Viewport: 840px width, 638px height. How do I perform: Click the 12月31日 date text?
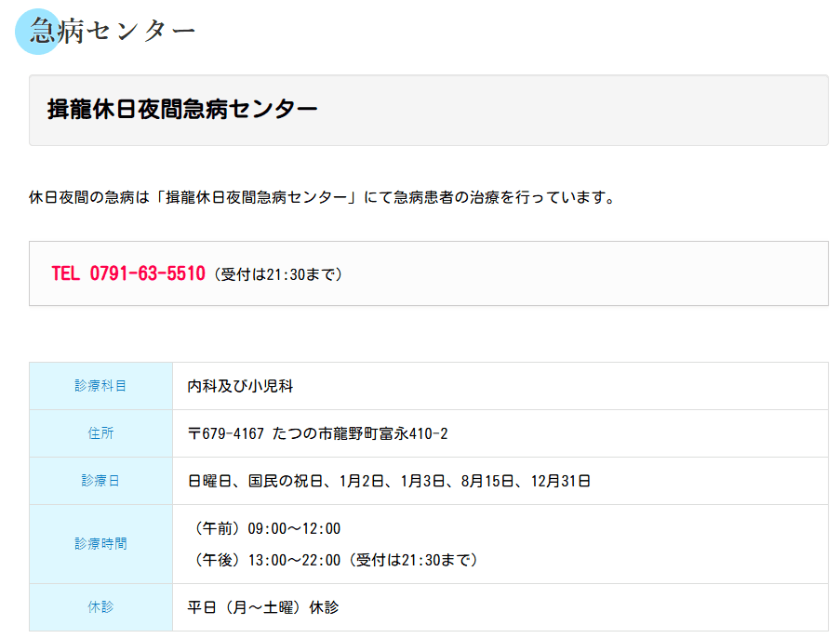tap(561, 481)
